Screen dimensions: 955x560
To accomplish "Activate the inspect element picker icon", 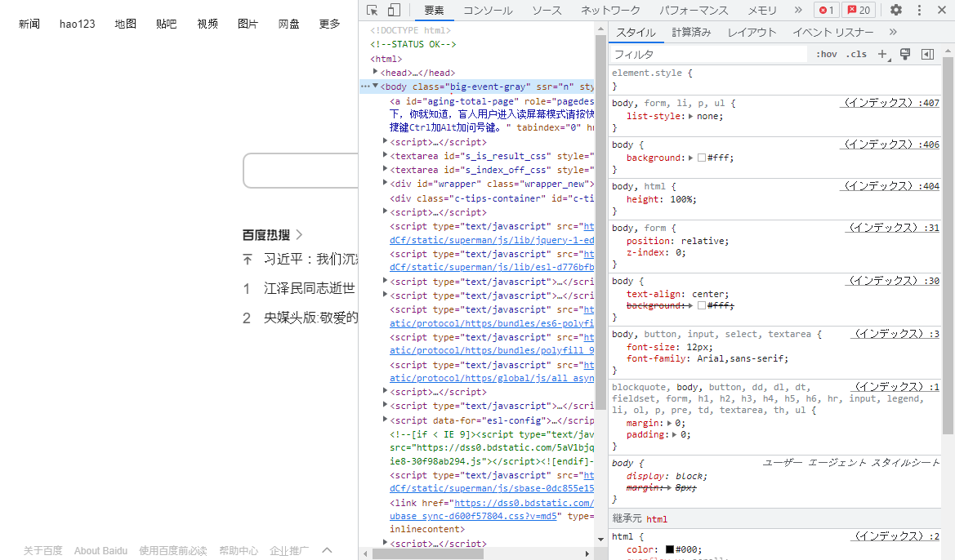I will tap(373, 11).
